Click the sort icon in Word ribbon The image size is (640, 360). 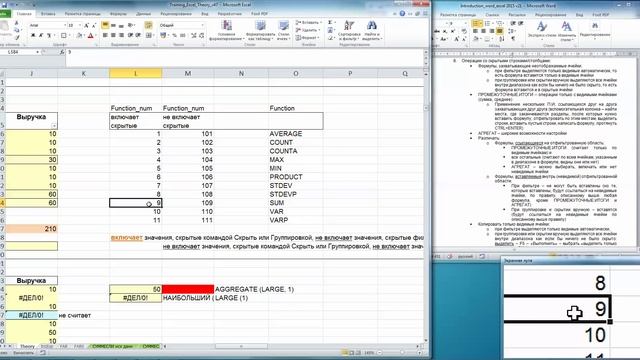coord(502,39)
